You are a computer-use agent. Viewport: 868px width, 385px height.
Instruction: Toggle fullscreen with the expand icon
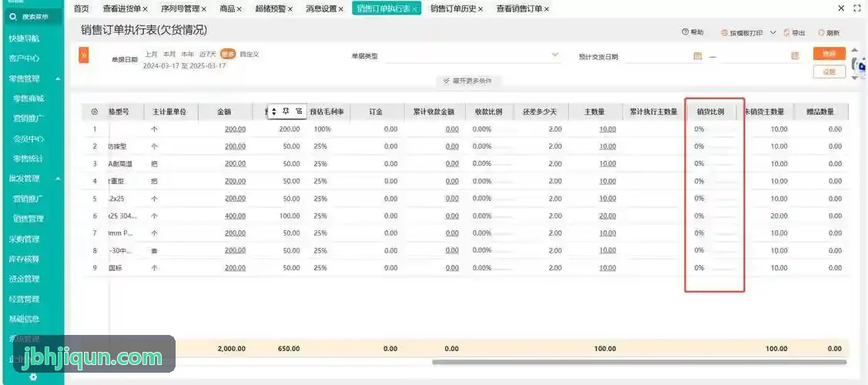pos(856,8)
